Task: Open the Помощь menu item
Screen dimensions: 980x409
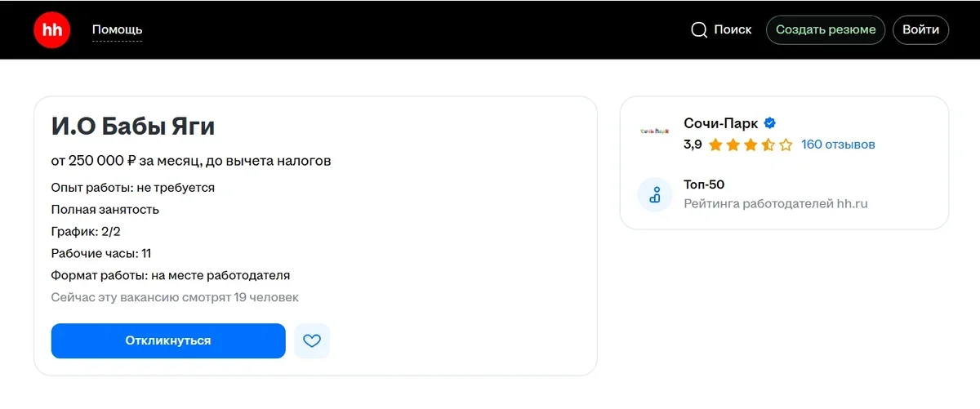Action: (117, 30)
